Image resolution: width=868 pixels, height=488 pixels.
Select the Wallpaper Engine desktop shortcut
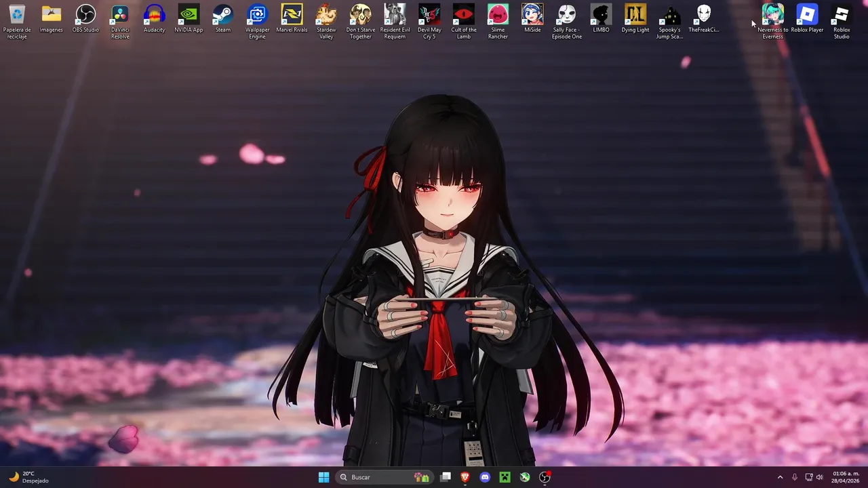pos(257,21)
